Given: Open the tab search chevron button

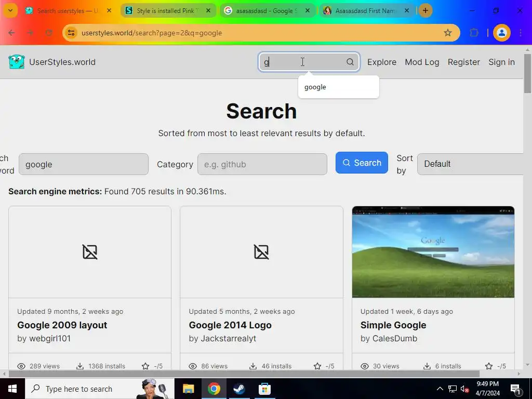Looking at the screenshot, I should click(x=10, y=10).
